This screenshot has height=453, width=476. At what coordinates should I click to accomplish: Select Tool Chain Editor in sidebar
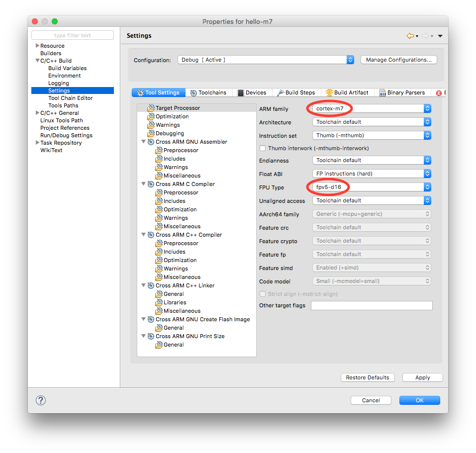70,98
